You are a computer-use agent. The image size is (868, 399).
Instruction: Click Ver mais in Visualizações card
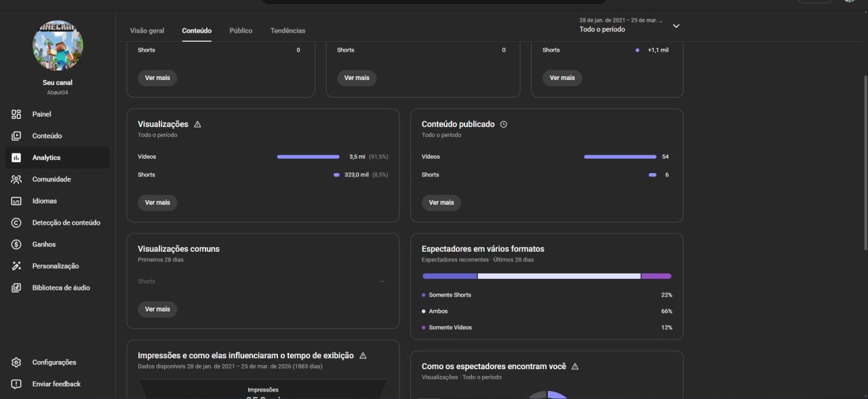[157, 202]
